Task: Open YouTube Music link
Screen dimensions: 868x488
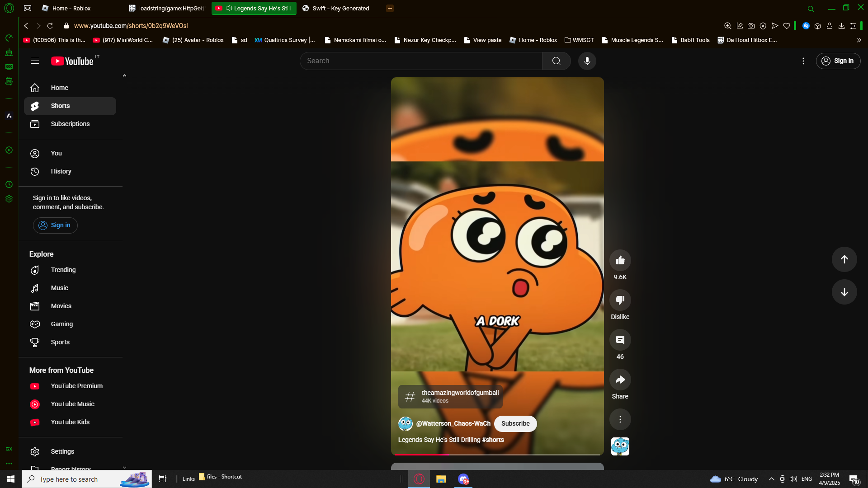Action: [70, 404]
